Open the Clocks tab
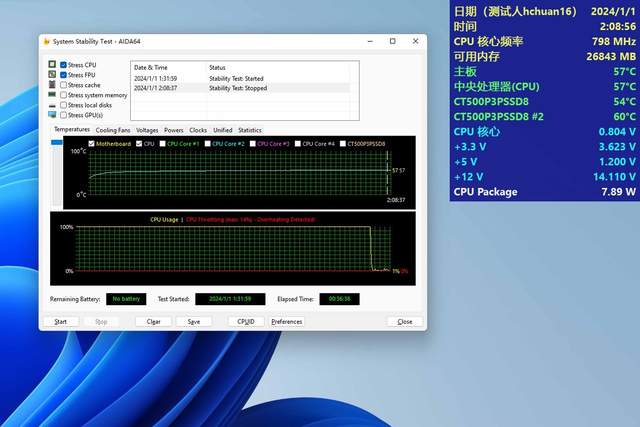Image resolution: width=640 pixels, height=427 pixels. 198,130
